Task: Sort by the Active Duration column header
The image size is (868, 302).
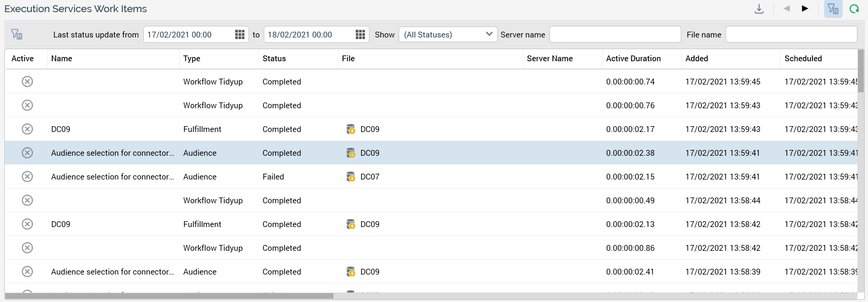Action: 633,59
